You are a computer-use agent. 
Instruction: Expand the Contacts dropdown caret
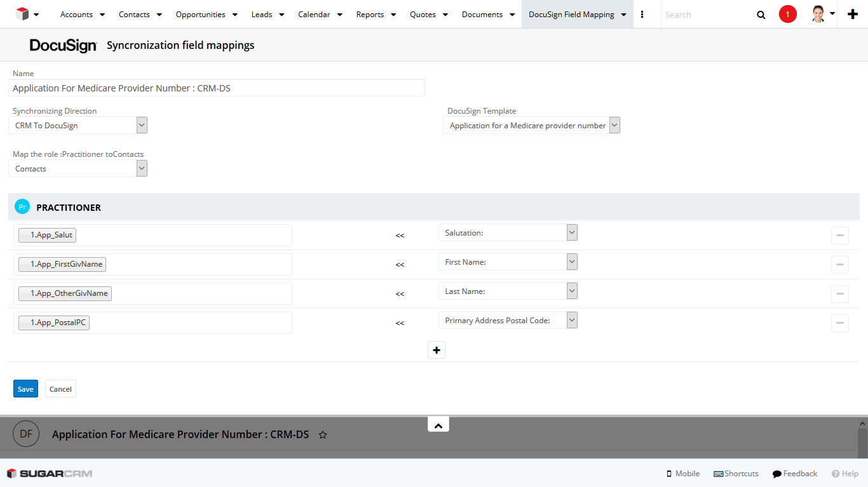(159, 15)
